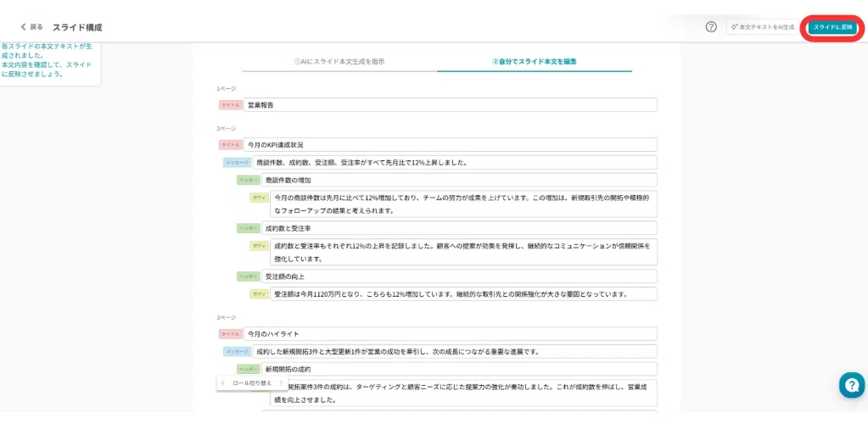Click タイトル tag beside 営業報告
This screenshot has width=868, height=424.
tap(230, 105)
